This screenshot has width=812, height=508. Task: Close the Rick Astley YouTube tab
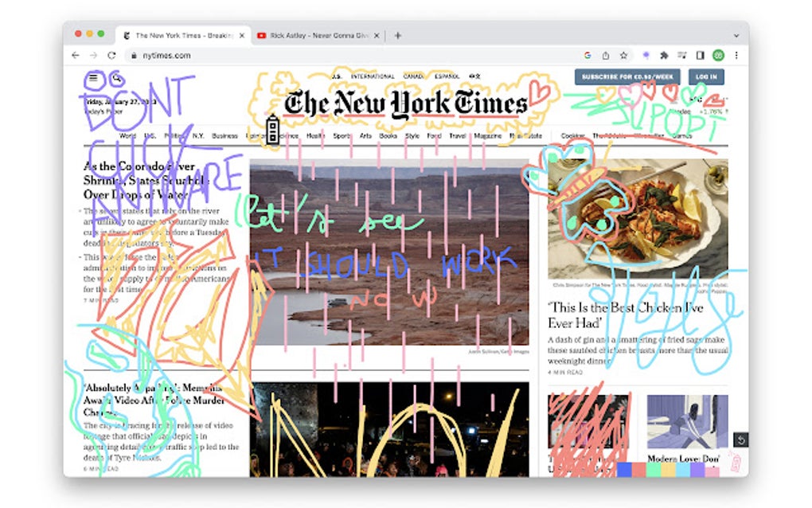click(377, 35)
